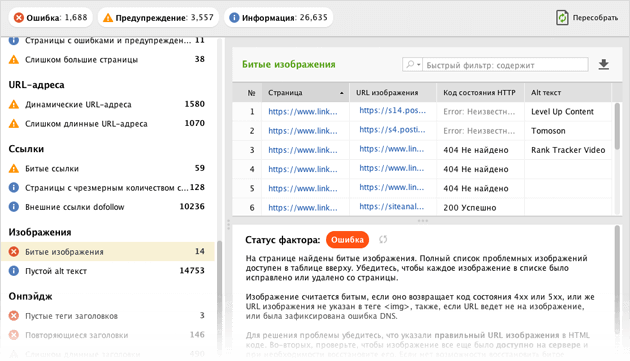Sort table by Страница column arrow
The height and width of the screenshot is (361, 630).
[342, 93]
